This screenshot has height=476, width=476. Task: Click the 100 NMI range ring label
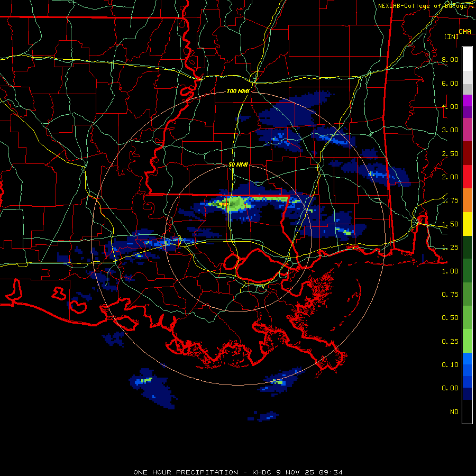[x=238, y=91]
